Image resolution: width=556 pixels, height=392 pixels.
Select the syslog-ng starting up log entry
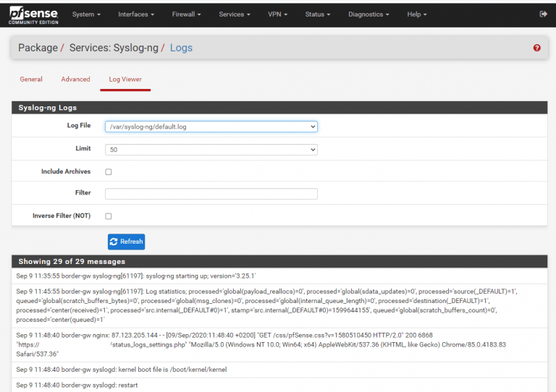(x=279, y=276)
